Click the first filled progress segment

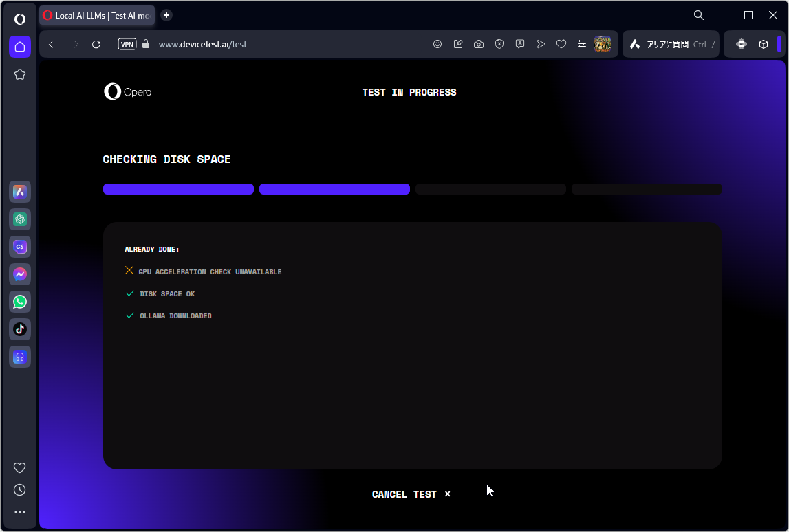(x=178, y=189)
